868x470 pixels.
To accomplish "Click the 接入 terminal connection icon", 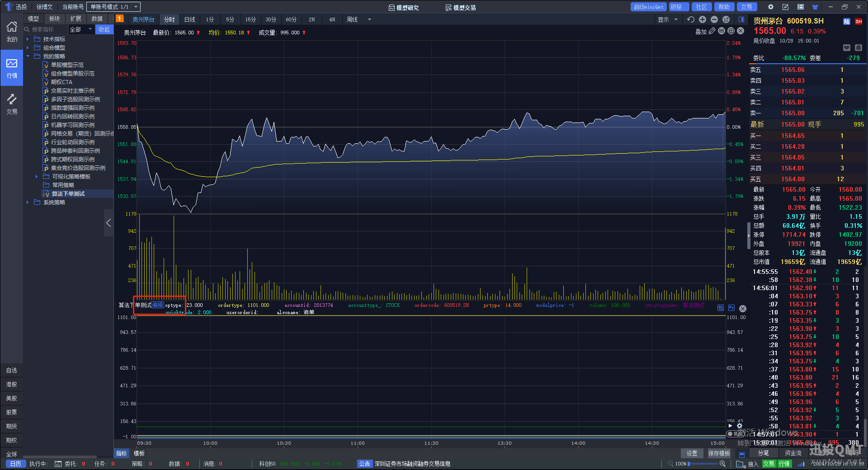I will [741, 464].
